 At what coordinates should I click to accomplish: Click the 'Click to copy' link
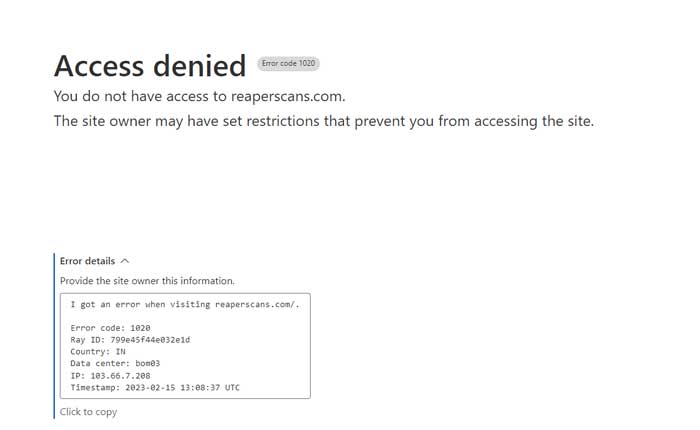(x=88, y=412)
